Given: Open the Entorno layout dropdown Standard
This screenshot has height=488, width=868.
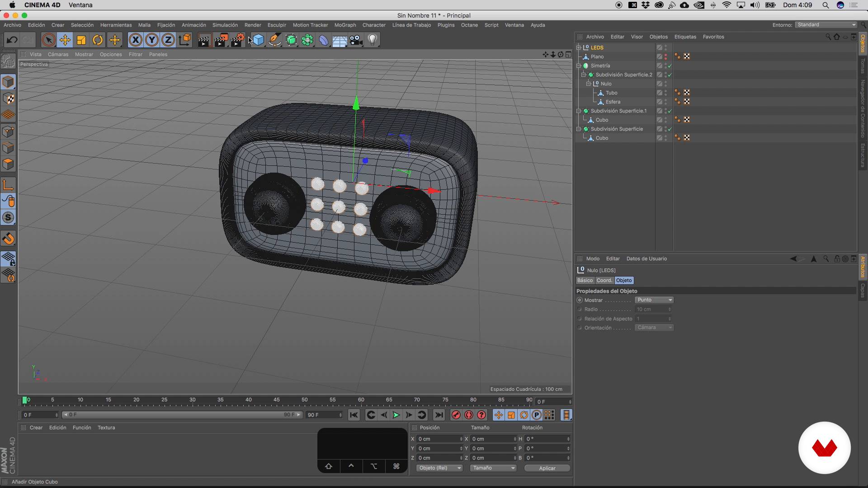Looking at the screenshot, I should pos(826,25).
